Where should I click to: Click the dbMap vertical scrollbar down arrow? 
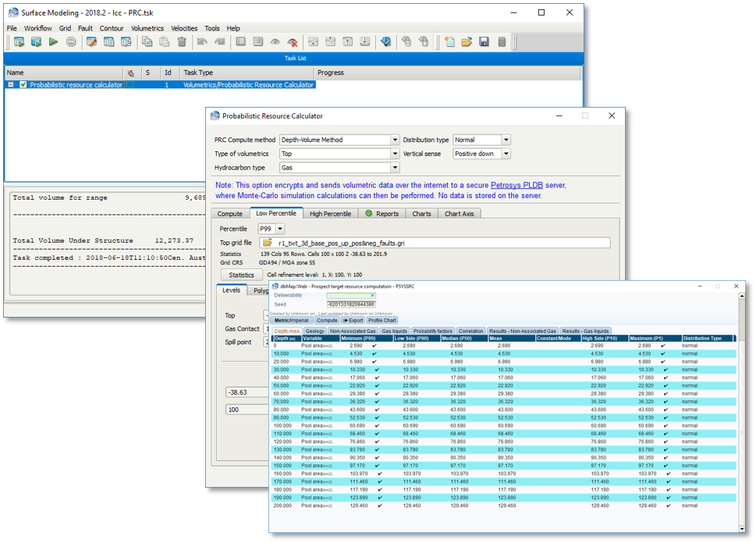click(x=742, y=529)
